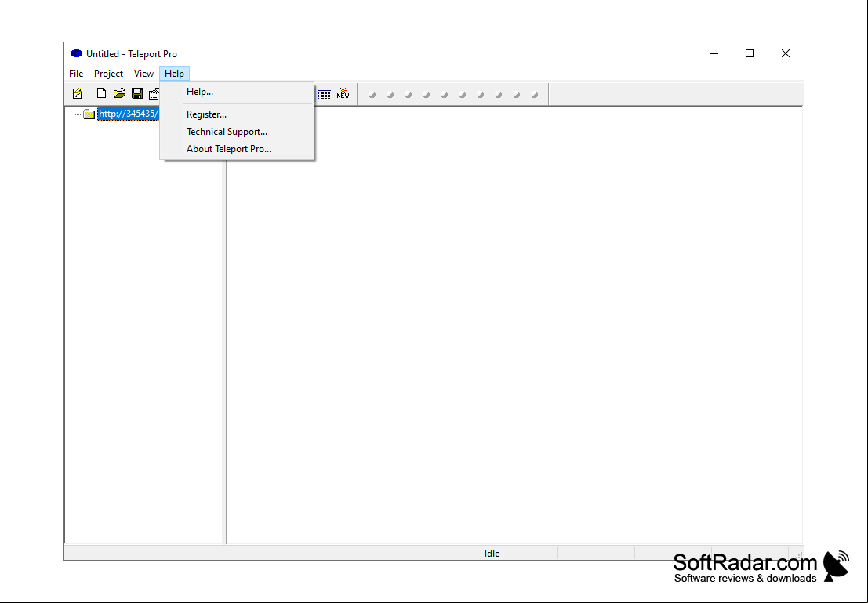
Task: Open the Project menu
Action: click(x=108, y=74)
